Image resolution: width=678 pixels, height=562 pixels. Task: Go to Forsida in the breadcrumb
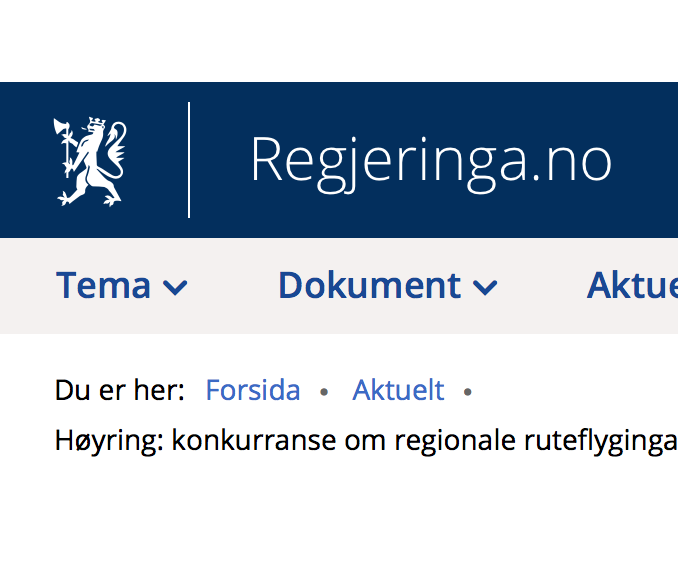253,390
